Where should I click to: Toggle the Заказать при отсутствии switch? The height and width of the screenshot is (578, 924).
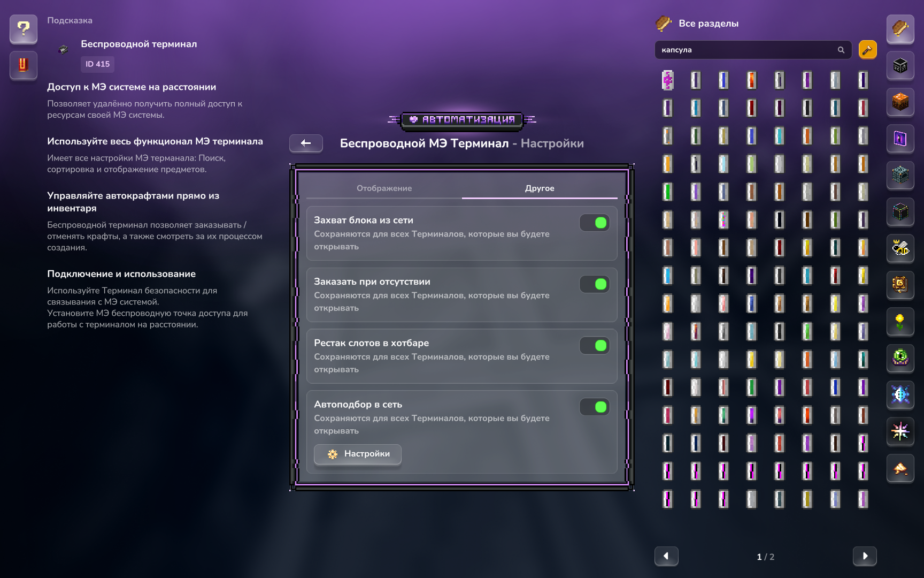[x=595, y=284]
